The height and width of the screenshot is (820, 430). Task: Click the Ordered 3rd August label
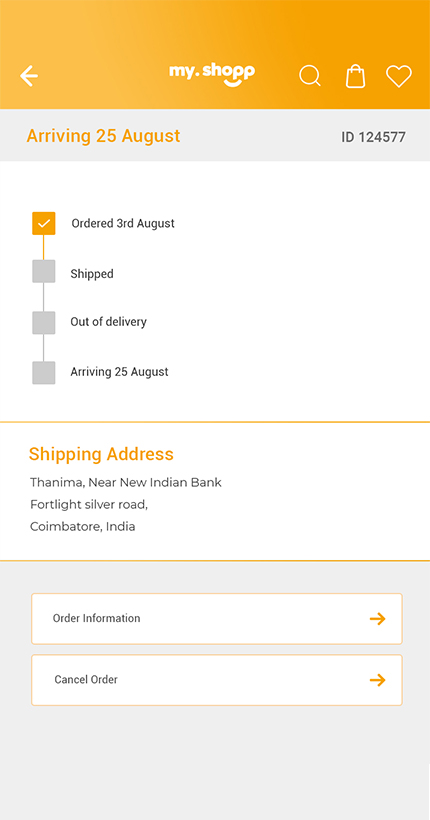coord(123,223)
